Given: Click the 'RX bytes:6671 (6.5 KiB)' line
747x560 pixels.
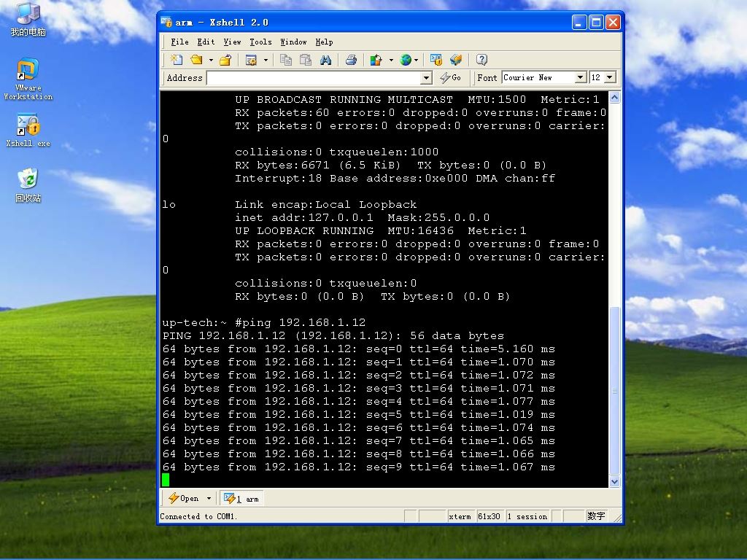Looking at the screenshot, I should point(391,166).
